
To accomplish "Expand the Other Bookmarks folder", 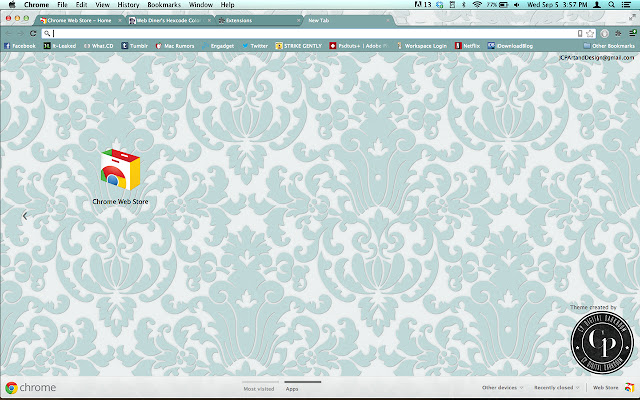I will [609, 46].
